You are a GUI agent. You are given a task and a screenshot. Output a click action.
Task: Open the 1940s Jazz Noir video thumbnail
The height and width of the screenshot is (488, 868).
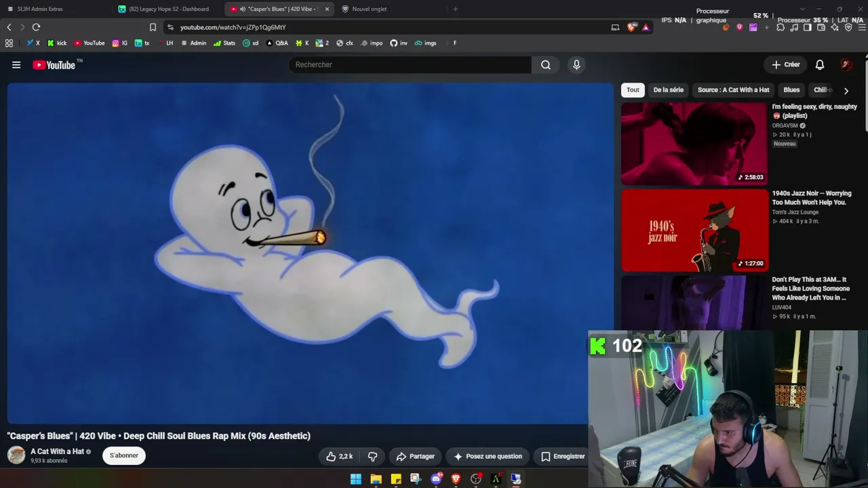coord(694,230)
